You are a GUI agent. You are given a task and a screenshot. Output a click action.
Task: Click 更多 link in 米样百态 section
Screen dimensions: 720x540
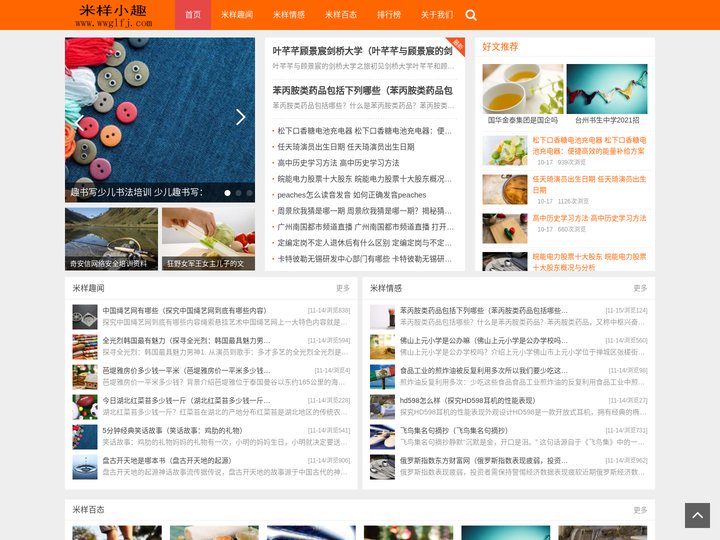click(640, 510)
